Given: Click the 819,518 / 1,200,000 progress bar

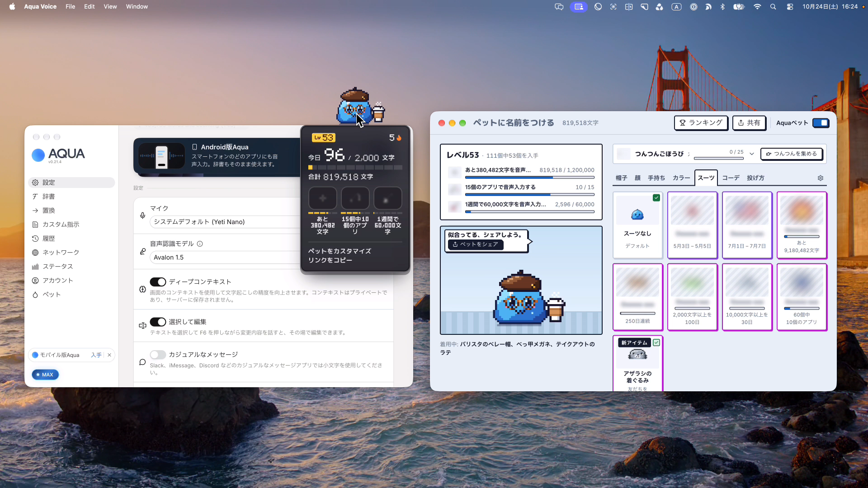Looking at the screenshot, I should (529, 178).
